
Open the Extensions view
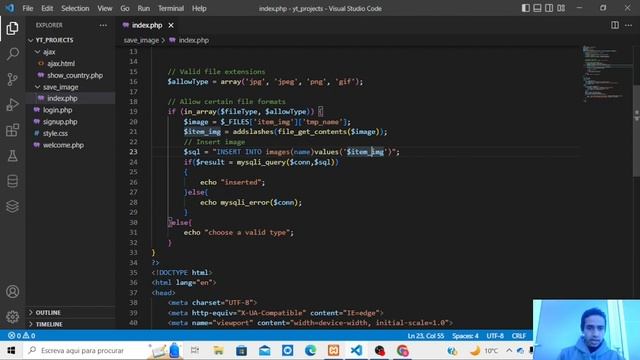tap(12, 130)
